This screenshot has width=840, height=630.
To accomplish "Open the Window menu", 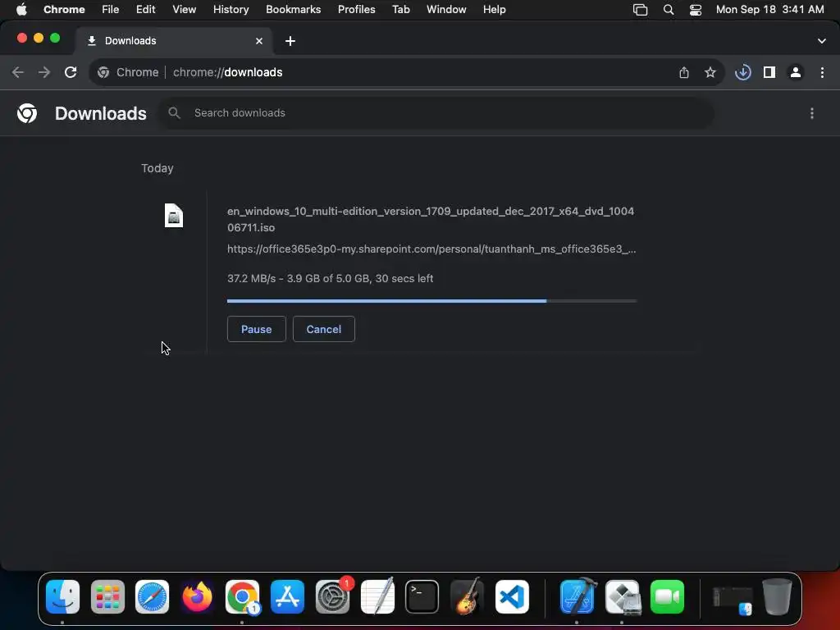I will [x=446, y=10].
